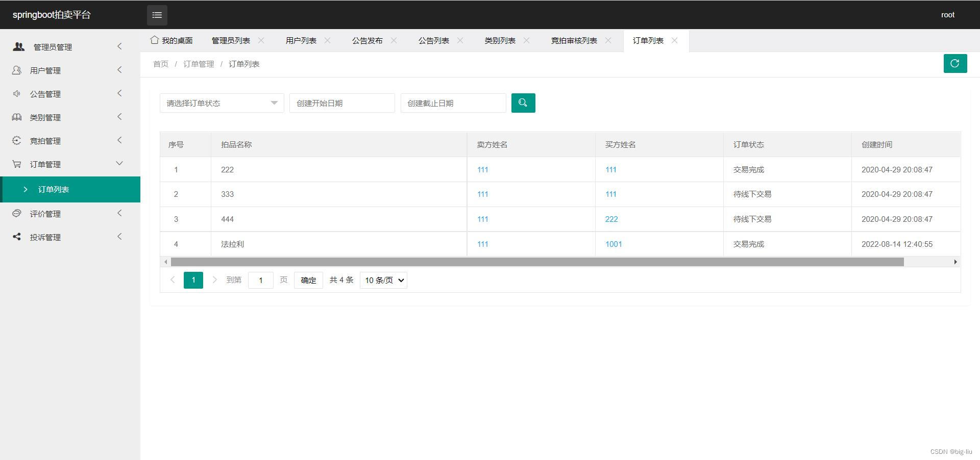Click the home icon on 我的桌面 tab

(x=154, y=40)
